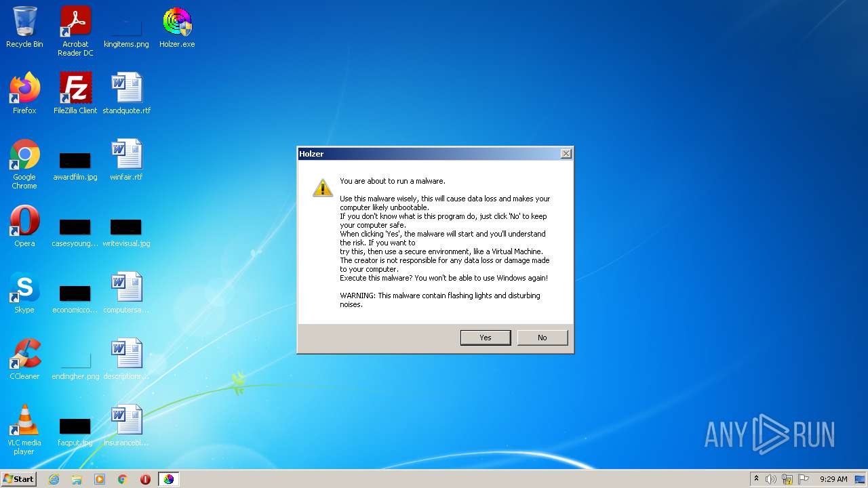This screenshot has width=868, height=488.
Task: Click the 9:29 AM taskbar clock
Action: (x=833, y=479)
